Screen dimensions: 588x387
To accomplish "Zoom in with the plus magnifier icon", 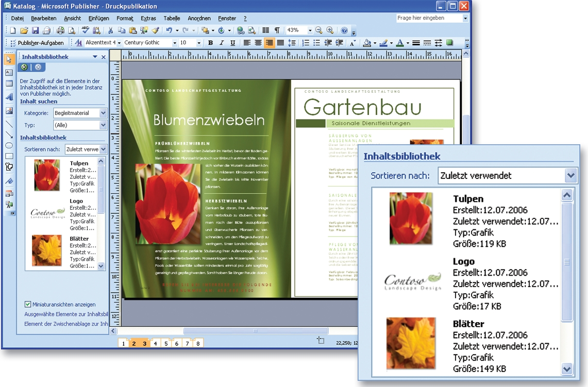I will (330, 30).
